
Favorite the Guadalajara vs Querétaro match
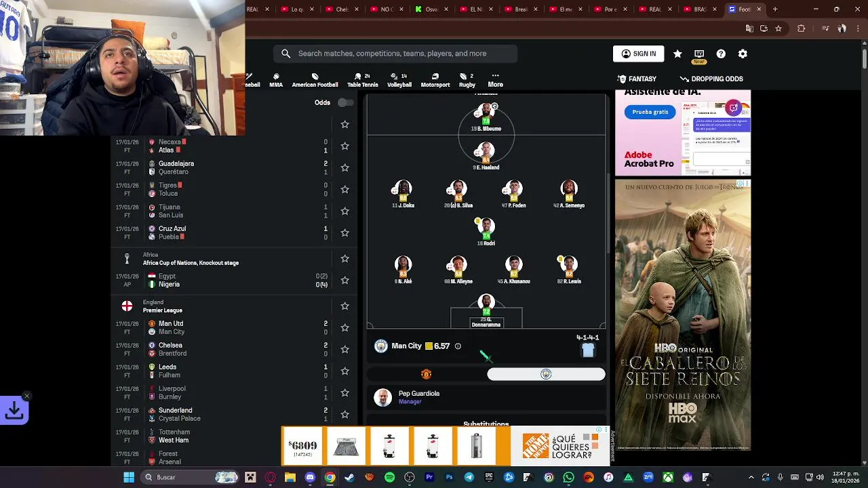pos(344,168)
